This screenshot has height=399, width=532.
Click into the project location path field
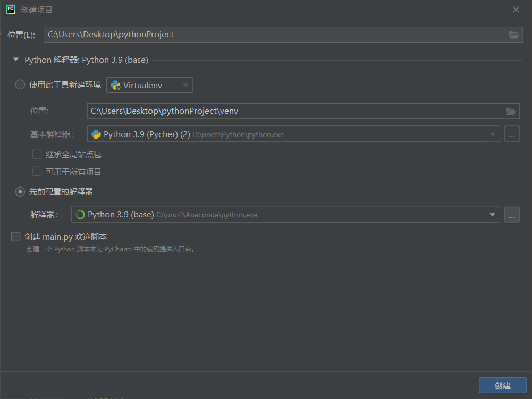click(x=283, y=35)
